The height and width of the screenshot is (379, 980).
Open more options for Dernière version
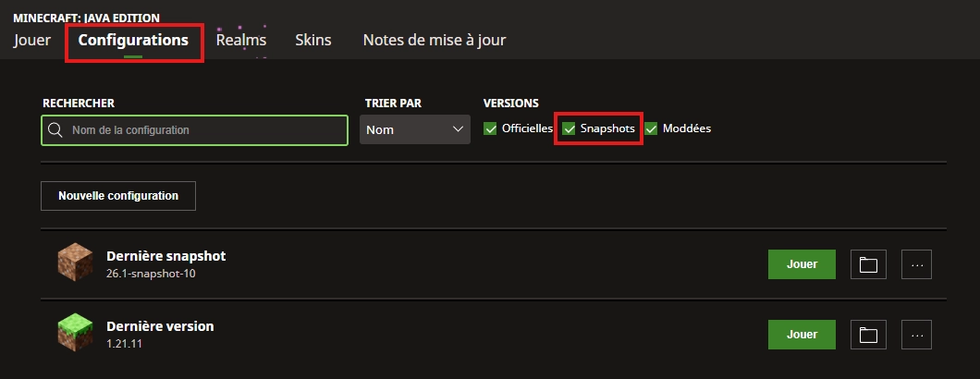coord(916,334)
